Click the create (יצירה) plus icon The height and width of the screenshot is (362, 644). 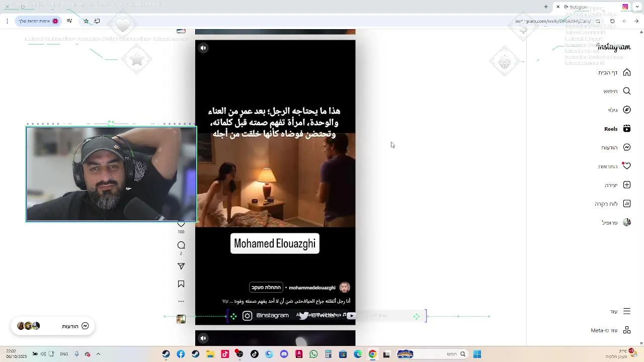(x=627, y=185)
